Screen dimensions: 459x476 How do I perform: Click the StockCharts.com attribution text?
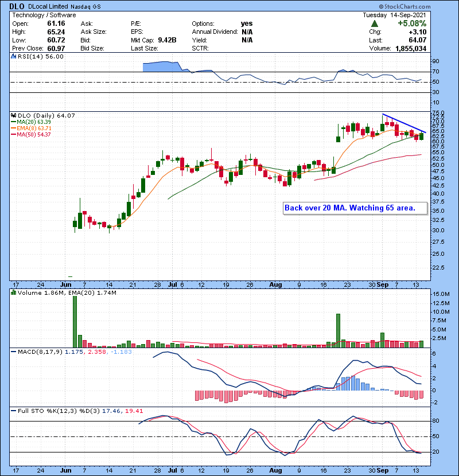click(x=404, y=6)
